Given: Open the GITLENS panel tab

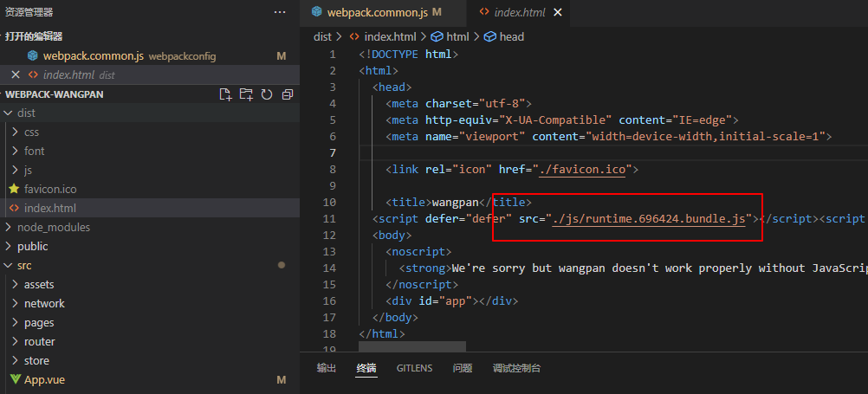Looking at the screenshot, I should (x=415, y=368).
